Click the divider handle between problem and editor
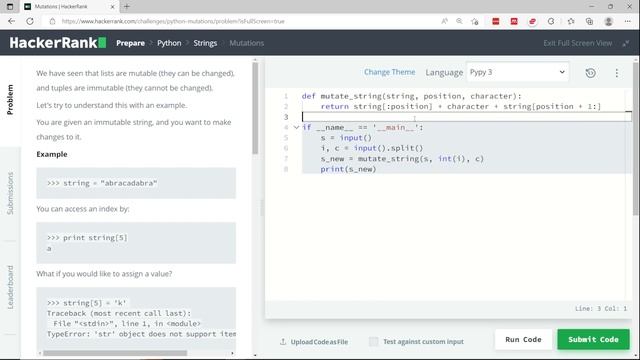Screen dimensions: 640x360 pos(262,208)
